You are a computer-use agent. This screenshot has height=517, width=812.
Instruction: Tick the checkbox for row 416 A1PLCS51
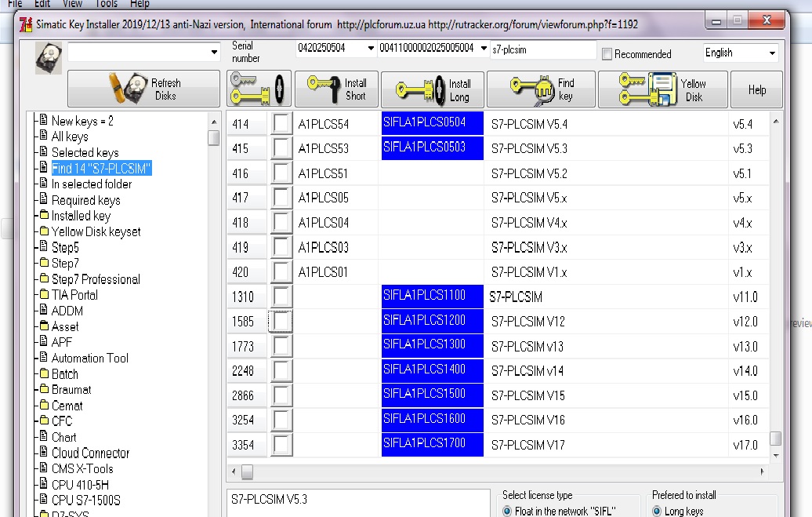(281, 173)
